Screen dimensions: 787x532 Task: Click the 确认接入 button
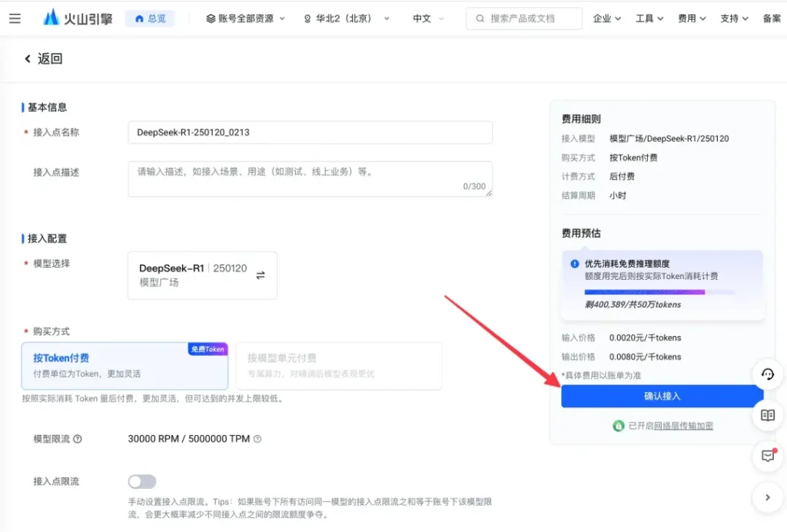click(x=662, y=396)
